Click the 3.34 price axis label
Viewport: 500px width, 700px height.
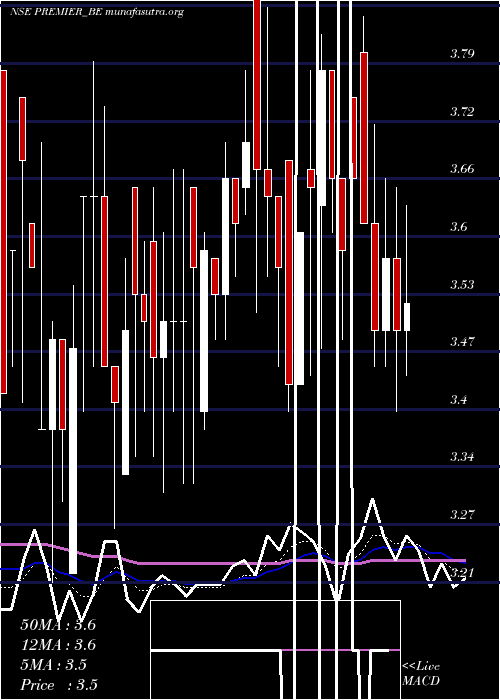point(462,457)
